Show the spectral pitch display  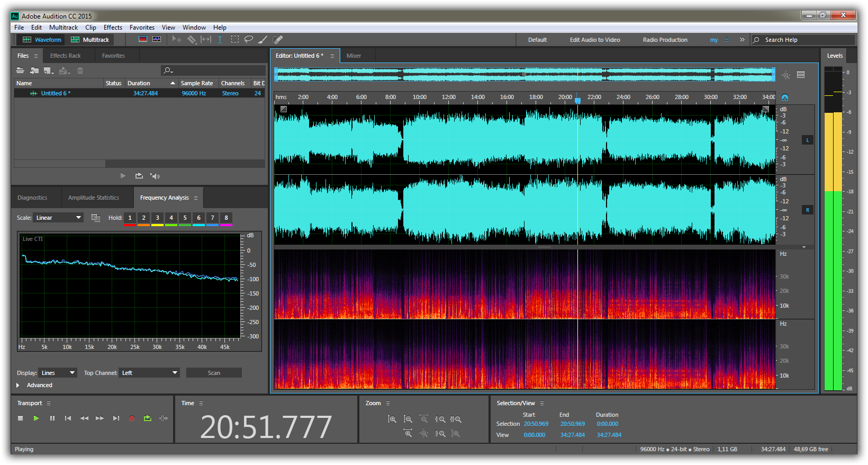pos(157,39)
